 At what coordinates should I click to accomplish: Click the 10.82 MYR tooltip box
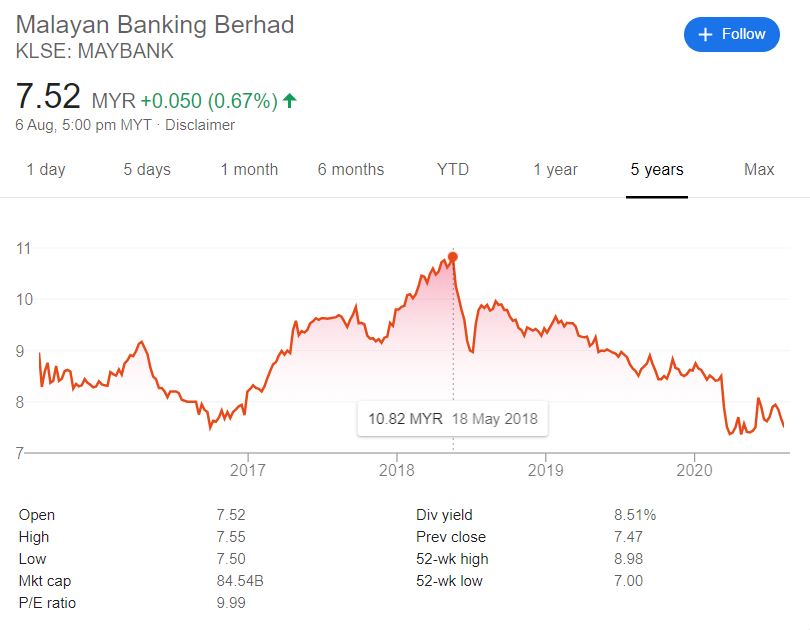453,418
